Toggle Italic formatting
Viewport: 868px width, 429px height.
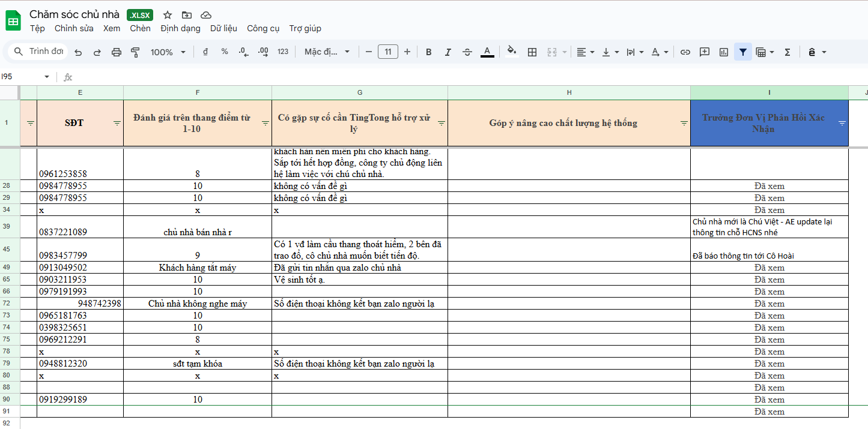(x=448, y=52)
